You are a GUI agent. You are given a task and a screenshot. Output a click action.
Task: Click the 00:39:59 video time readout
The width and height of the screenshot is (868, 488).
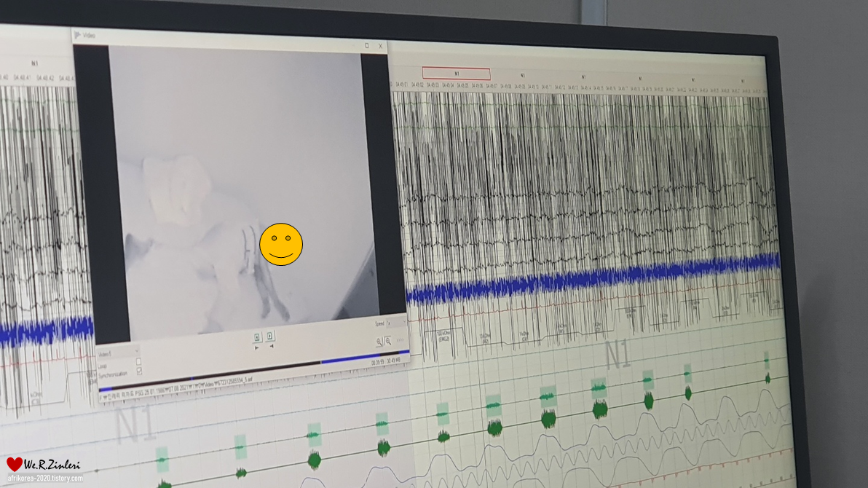click(377, 362)
